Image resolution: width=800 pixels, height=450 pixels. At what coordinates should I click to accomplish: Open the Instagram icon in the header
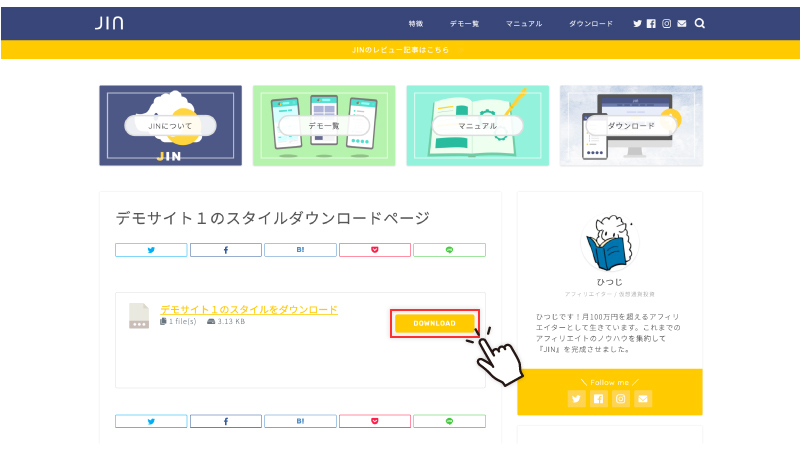666,23
